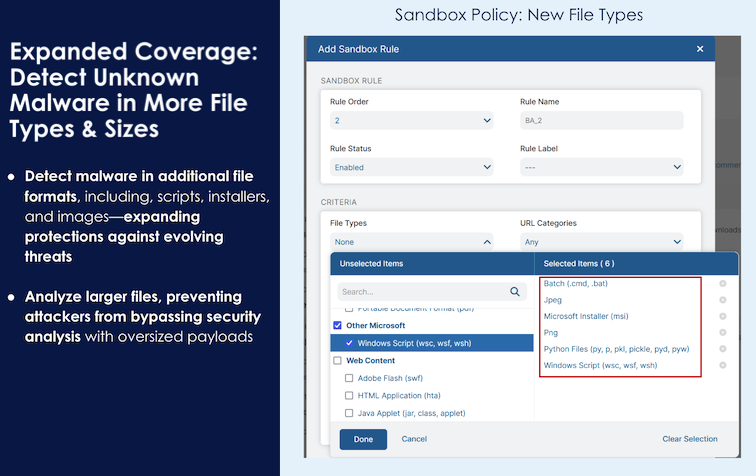Tick the HTML Application (hta) checkbox
Screen dimensions: 756x476
349,395
